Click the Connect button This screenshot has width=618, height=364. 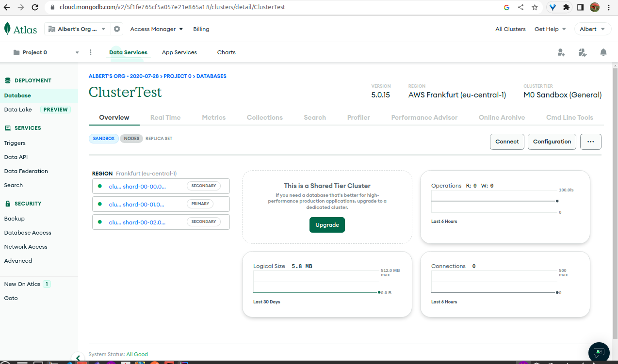(507, 142)
